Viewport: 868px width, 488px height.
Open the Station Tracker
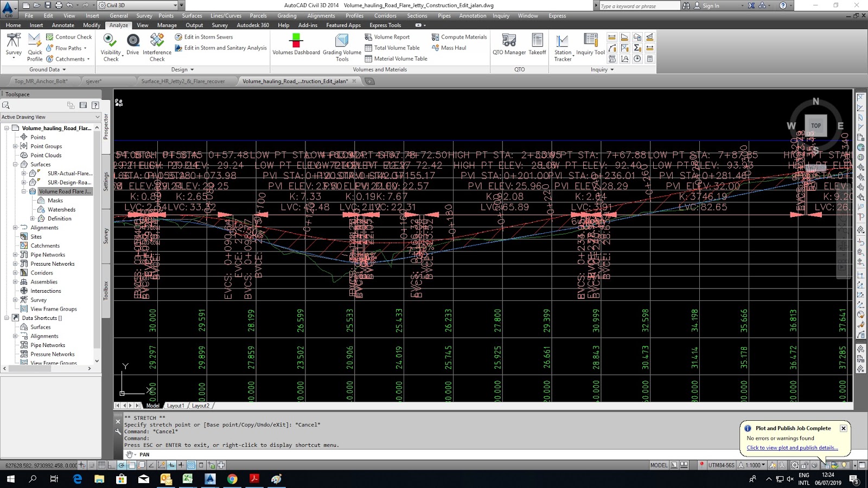click(563, 46)
